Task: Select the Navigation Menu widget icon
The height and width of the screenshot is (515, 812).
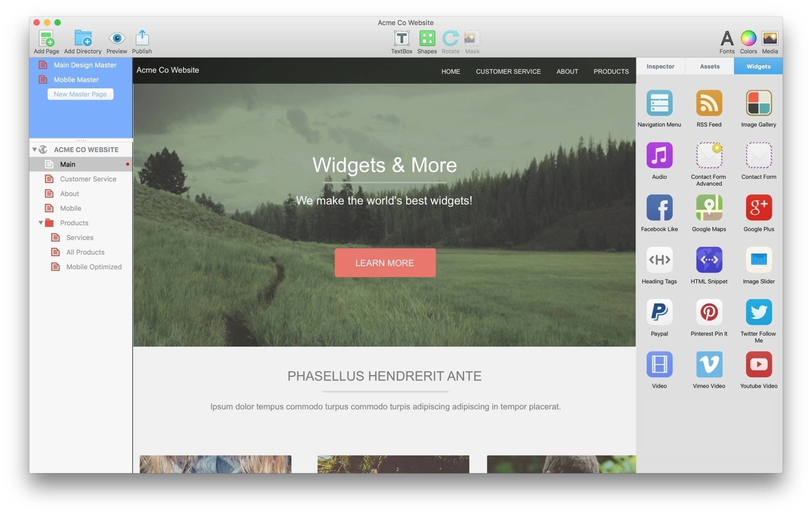Action: 659,103
